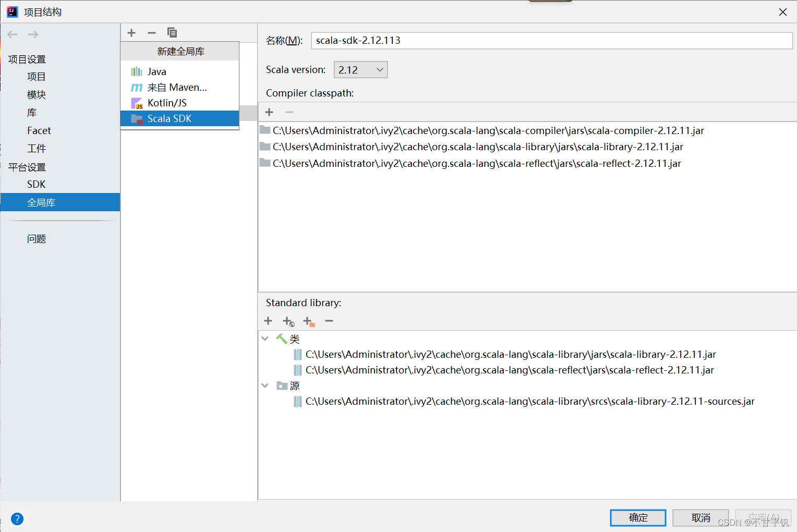Image resolution: width=797 pixels, height=532 pixels.
Task: Open 工件 in the left sidebar
Action: click(36, 149)
